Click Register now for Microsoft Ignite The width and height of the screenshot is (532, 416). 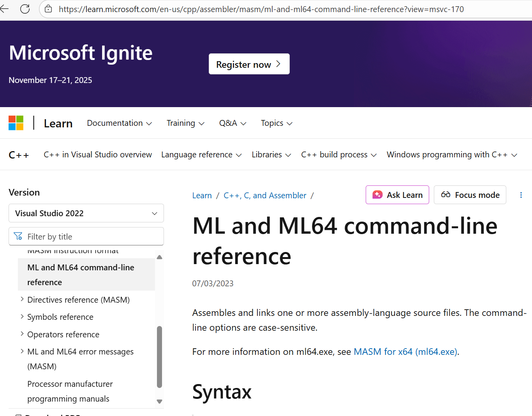[x=249, y=64]
